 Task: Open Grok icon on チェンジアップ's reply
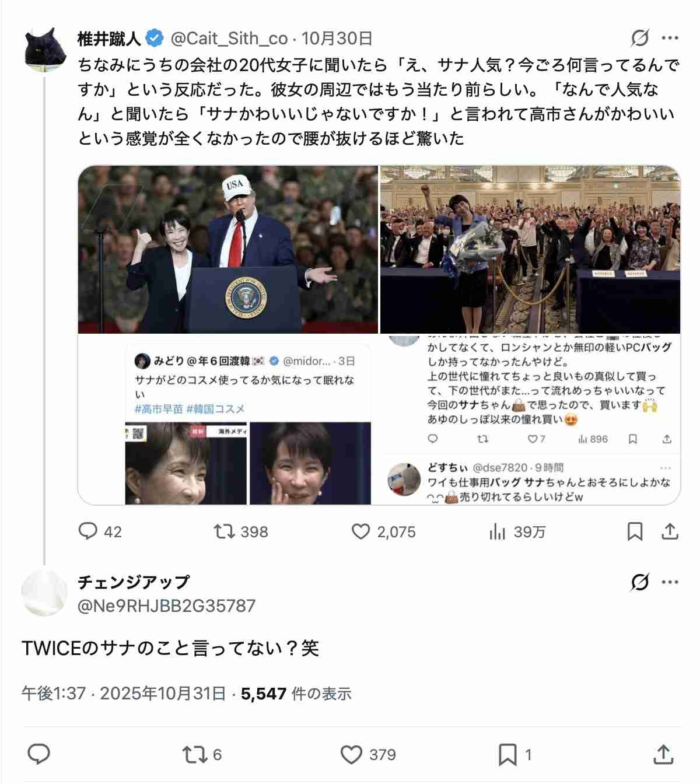tap(640, 582)
